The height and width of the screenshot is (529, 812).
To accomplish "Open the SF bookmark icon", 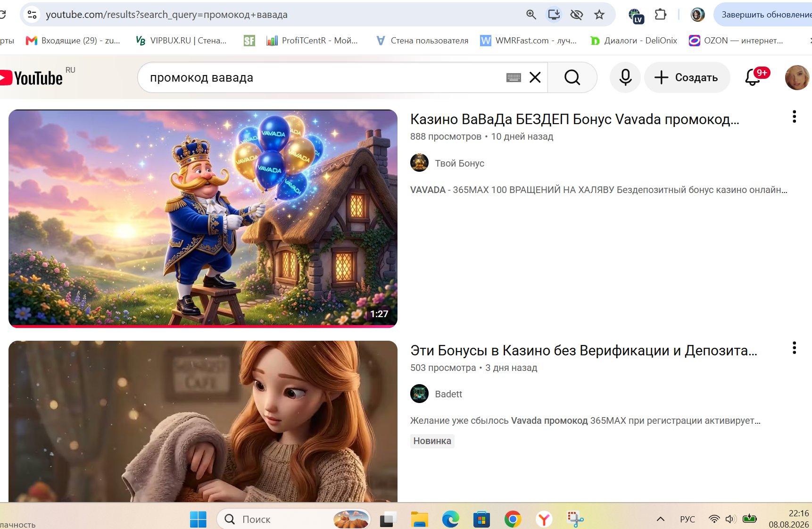I will coord(249,41).
